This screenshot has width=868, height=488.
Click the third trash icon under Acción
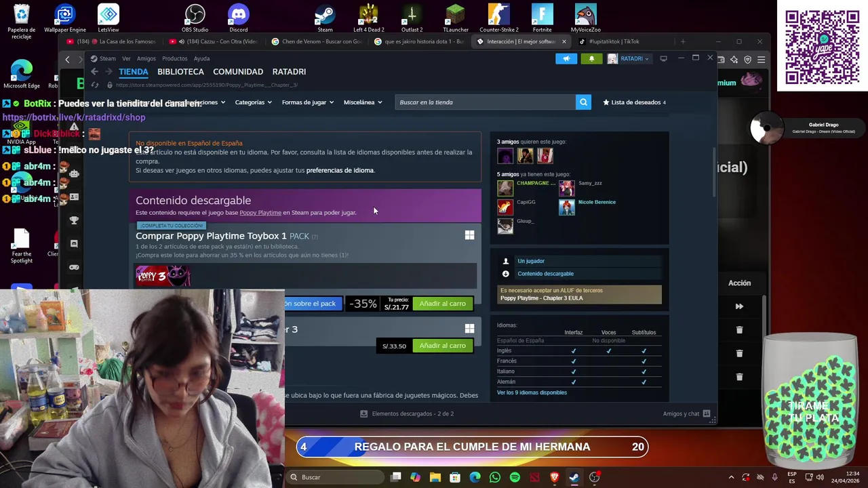739,377
